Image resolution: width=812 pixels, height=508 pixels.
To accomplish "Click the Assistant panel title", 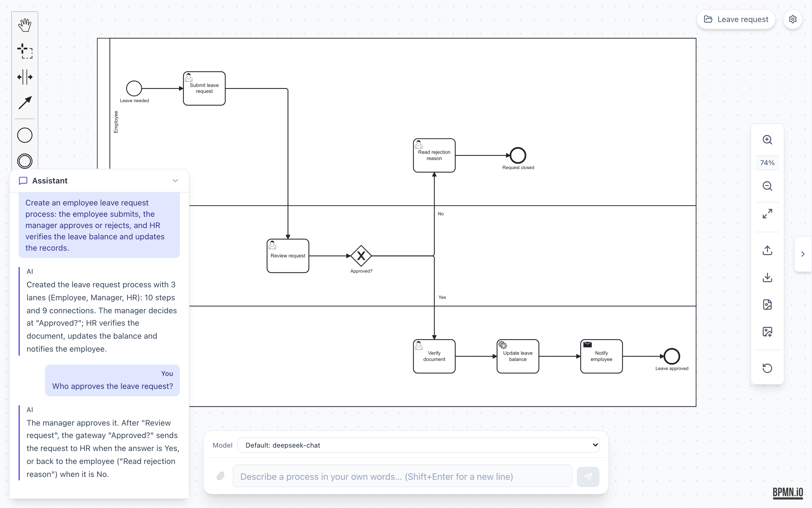I will coord(50,181).
